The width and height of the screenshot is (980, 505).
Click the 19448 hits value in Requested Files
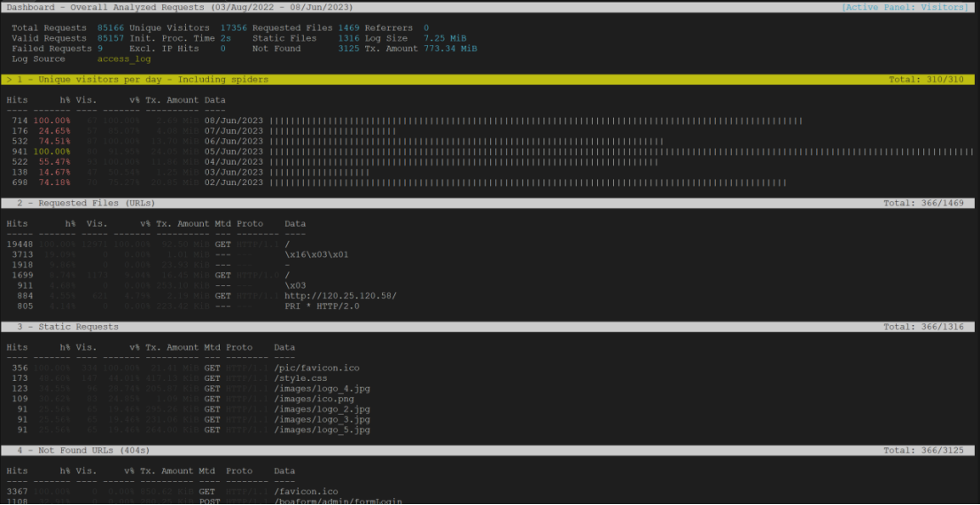coord(19,245)
